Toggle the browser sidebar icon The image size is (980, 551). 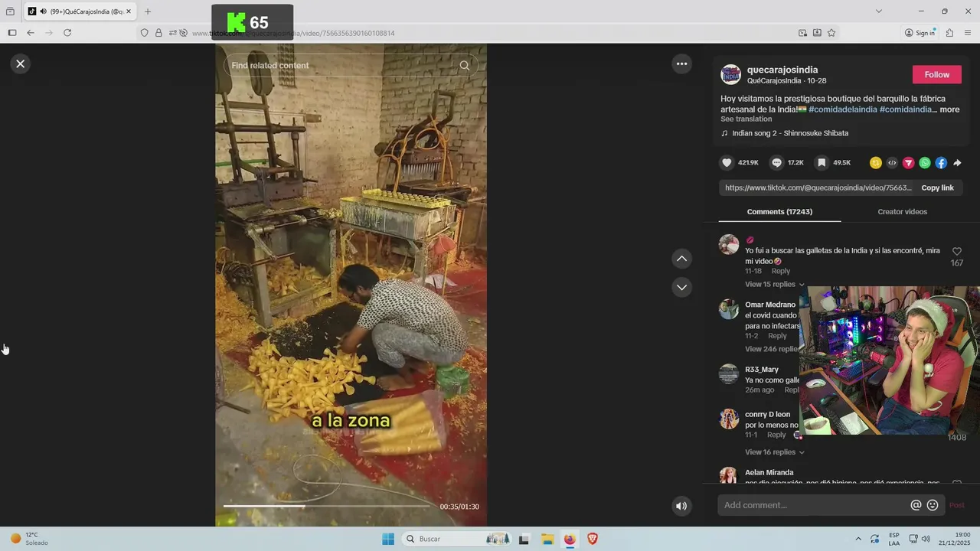coord(12,33)
